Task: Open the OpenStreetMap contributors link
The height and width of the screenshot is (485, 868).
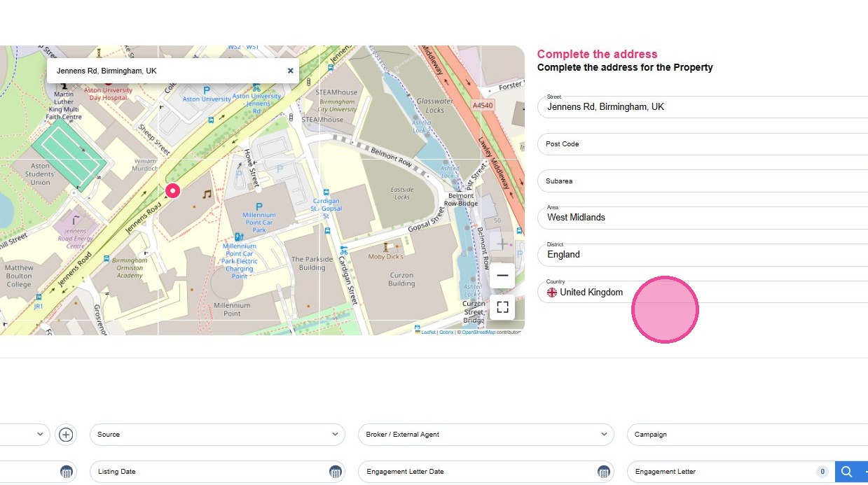Action: (478, 332)
